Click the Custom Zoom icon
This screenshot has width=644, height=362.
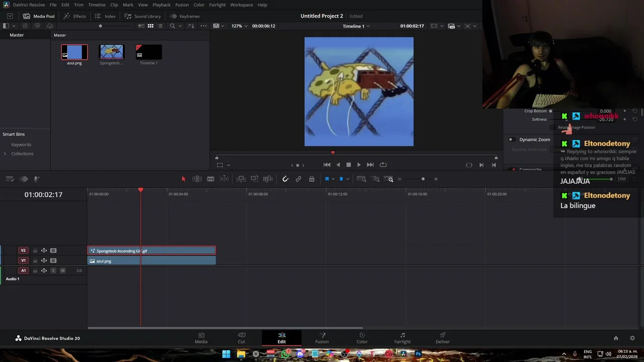[x=389, y=179]
